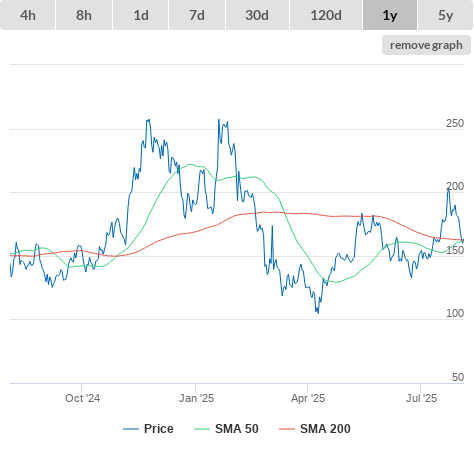This screenshot has height=455, width=474.
Task: Select the 4h time range tab
Action: point(28,15)
